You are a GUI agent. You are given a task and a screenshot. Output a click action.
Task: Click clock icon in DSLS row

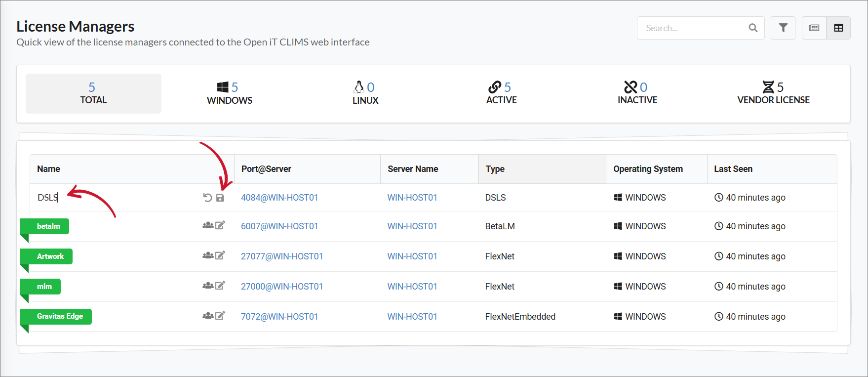click(x=719, y=197)
